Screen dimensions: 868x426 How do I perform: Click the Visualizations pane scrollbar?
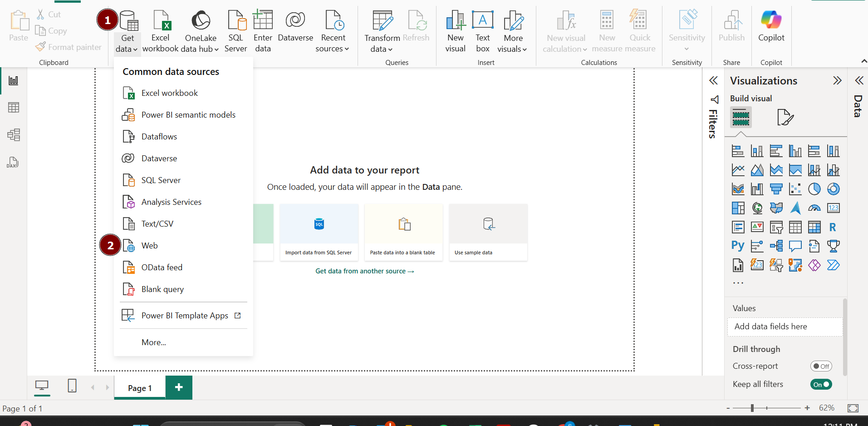pos(845,337)
